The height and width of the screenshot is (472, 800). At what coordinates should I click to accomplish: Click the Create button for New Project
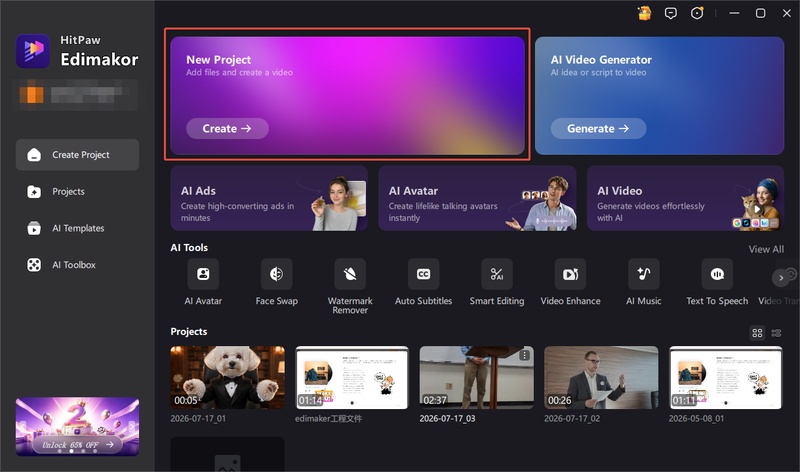point(227,129)
